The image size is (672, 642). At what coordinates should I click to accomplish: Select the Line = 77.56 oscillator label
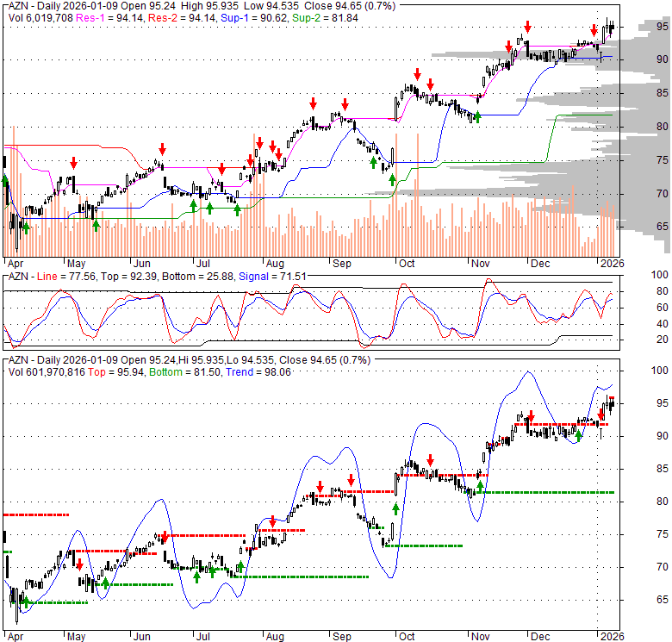66,277
